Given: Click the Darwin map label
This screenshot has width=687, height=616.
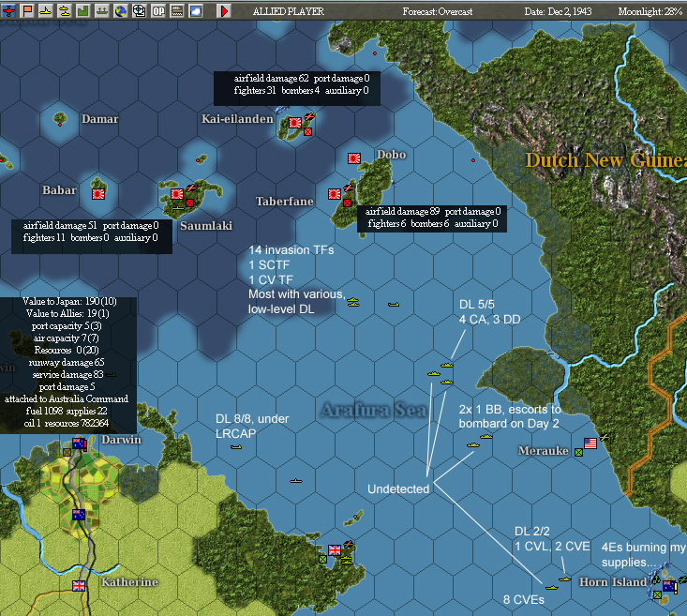Looking at the screenshot, I should 121,440.
